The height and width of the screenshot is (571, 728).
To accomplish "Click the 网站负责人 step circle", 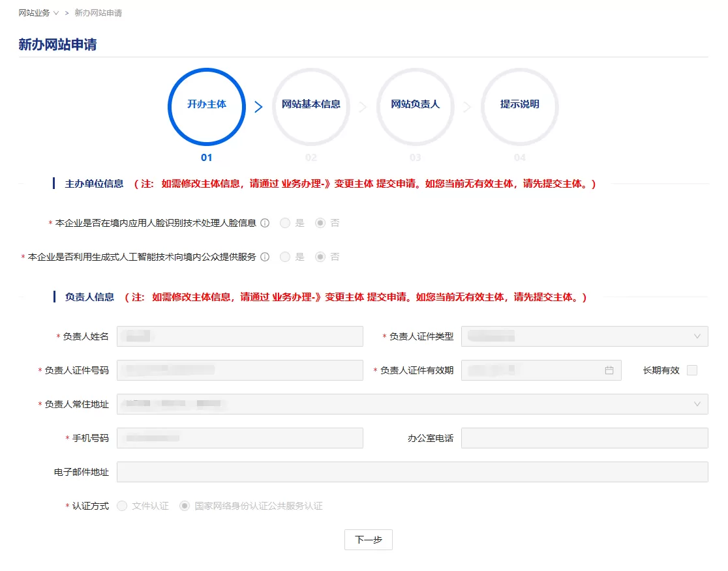I will pos(415,106).
